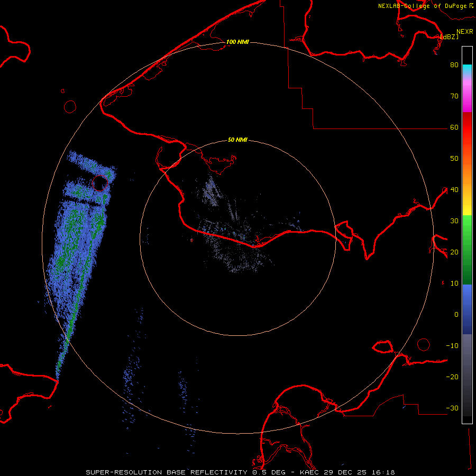This screenshot has width=476, height=476.
Task: Click the small red circle inside the blue echo band
Action: click(100, 183)
